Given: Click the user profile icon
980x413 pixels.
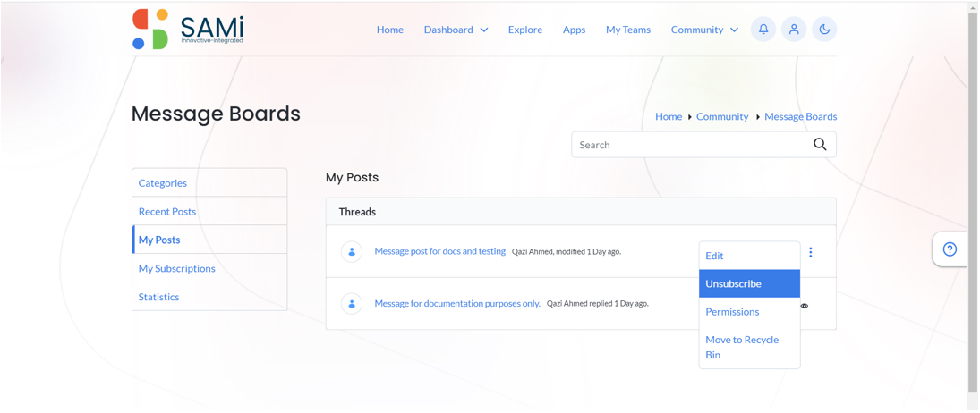Looking at the screenshot, I should point(794,29).
